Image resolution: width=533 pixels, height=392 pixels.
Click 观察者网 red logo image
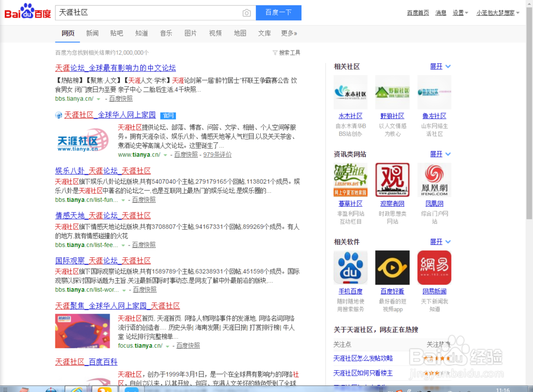pos(392,180)
